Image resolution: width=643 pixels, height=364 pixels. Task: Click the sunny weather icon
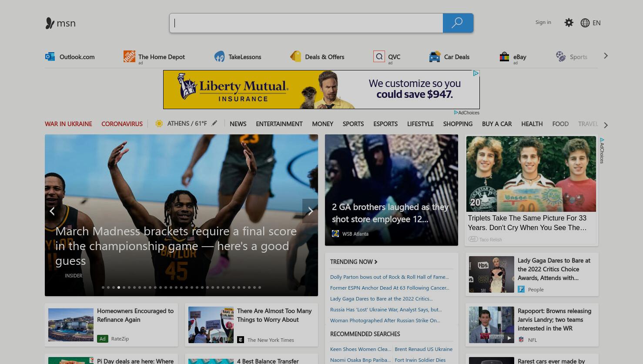tap(159, 124)
